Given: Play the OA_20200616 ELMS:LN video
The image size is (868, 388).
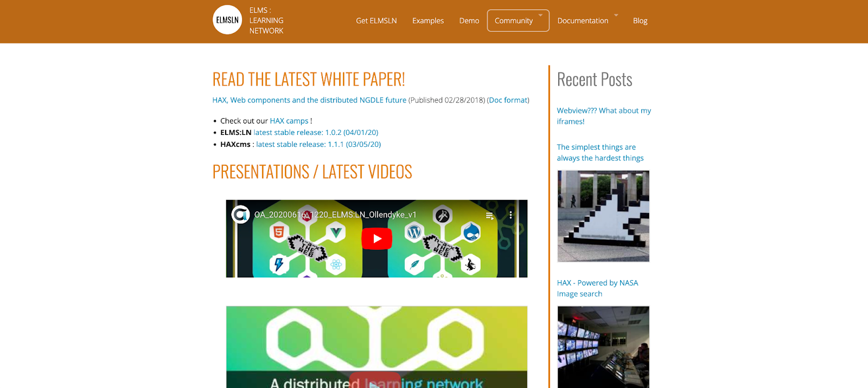Looking at the screenshot, I should click(376, 238).
